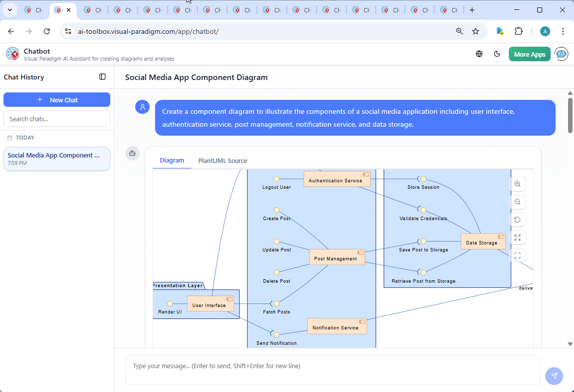Open the browser Extensions menu

coord(518,31)
